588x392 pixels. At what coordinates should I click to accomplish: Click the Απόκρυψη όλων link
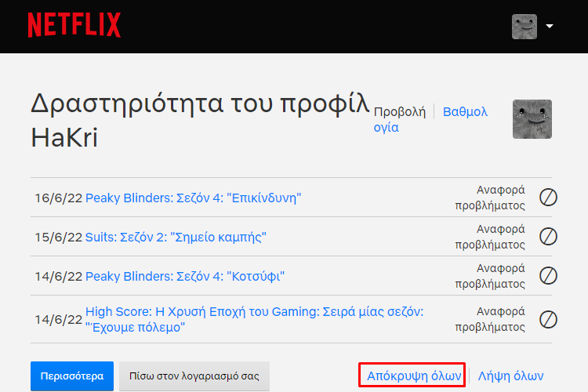click(x=414, y=376)
